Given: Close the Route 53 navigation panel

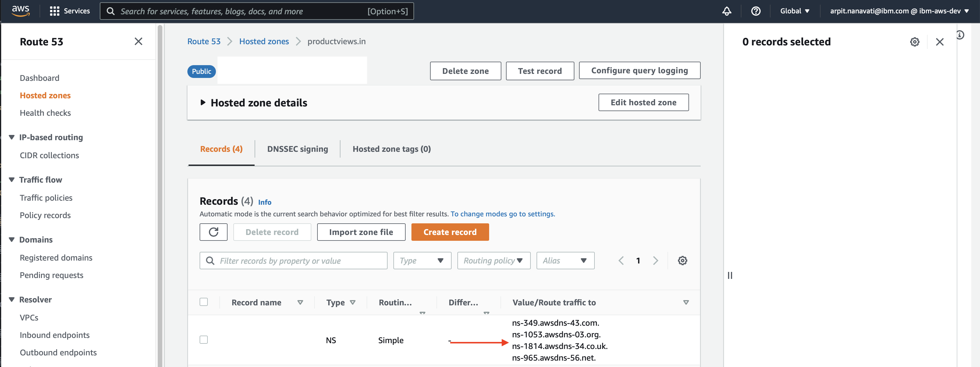Looking at the screenshot, I should [139, 41].
